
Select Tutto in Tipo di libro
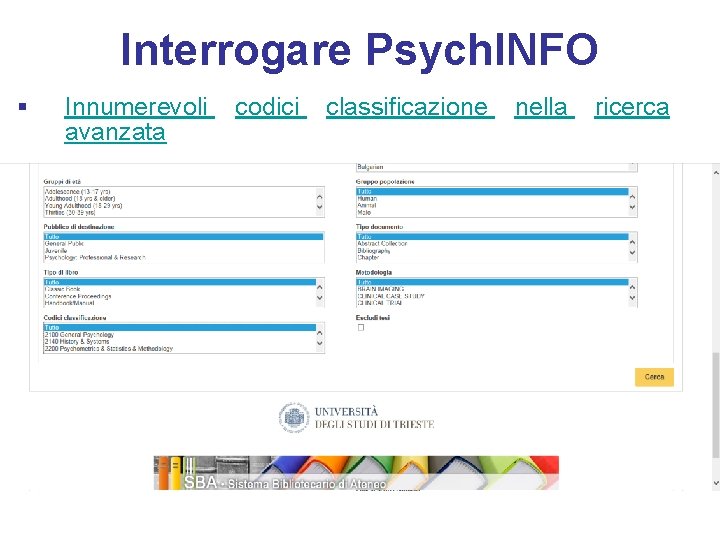pos(180,282)
